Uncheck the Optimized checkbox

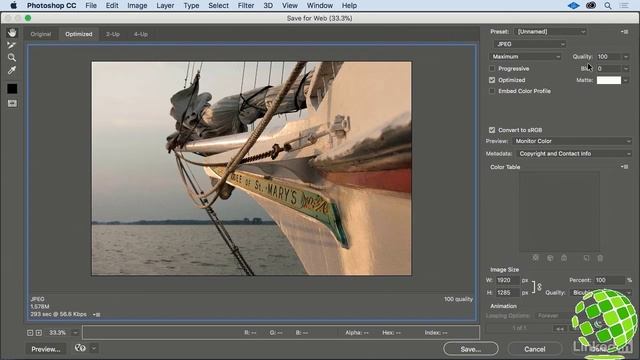(x=492, y=80)
